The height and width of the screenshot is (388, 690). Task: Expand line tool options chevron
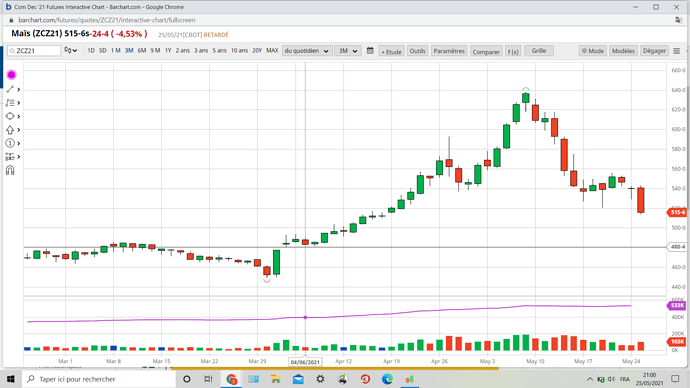18,89
